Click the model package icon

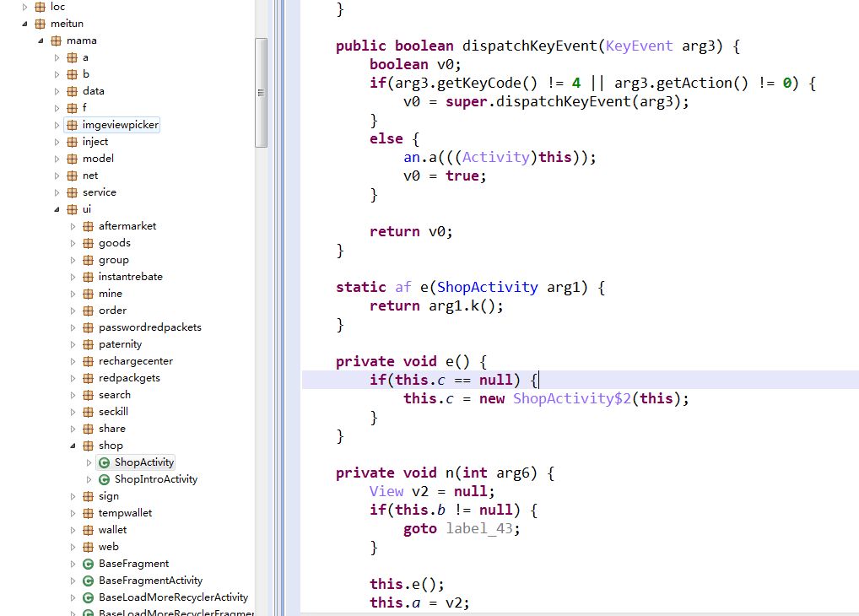coord(72,159)
